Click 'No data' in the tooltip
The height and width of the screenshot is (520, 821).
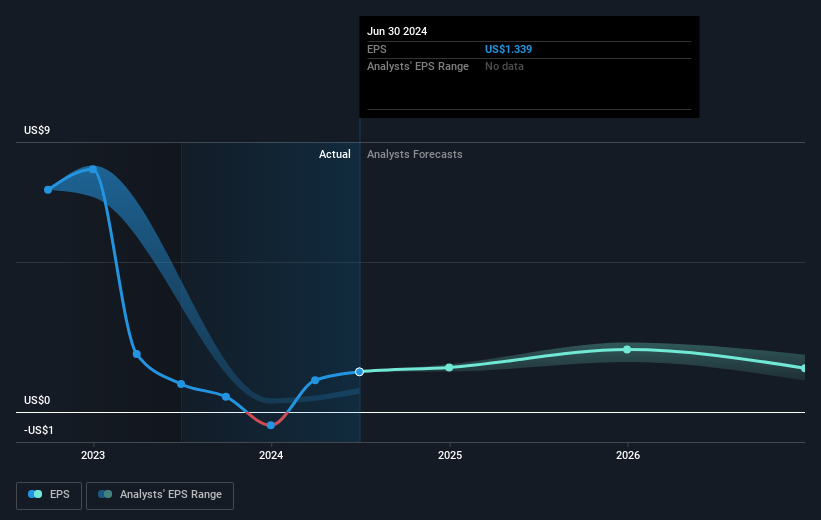pos(504,67)
